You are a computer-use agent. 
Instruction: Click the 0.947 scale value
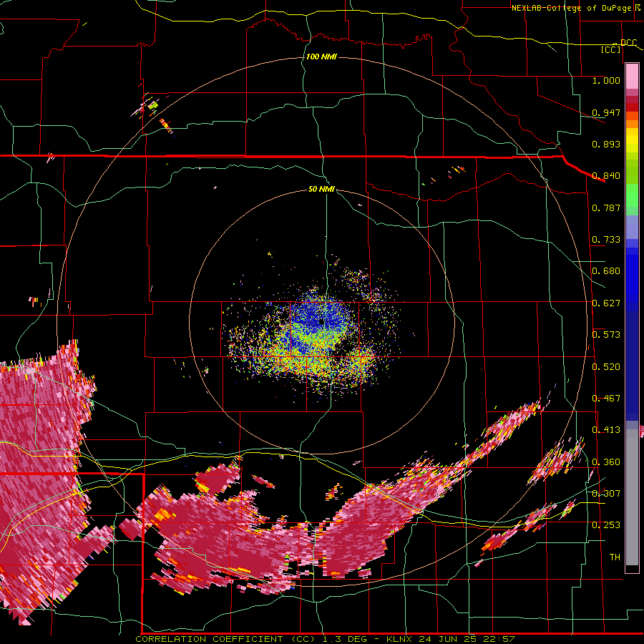coord(606,112)
